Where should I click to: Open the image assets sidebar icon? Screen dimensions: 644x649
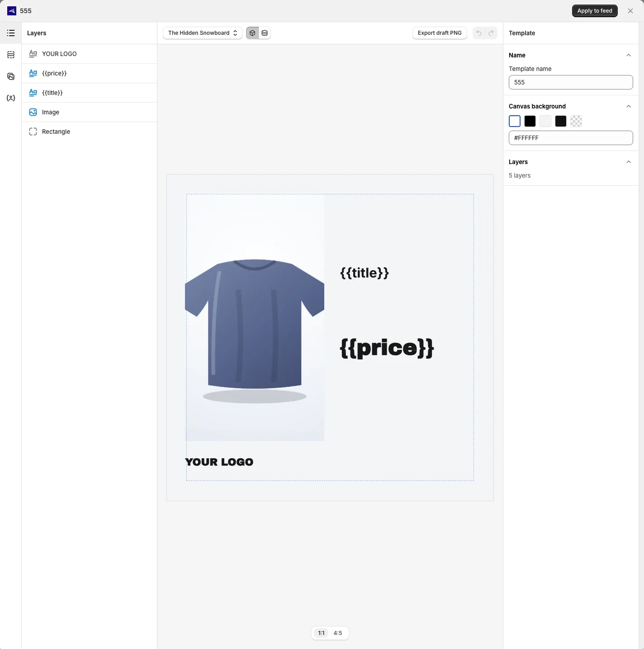[11, 76]
